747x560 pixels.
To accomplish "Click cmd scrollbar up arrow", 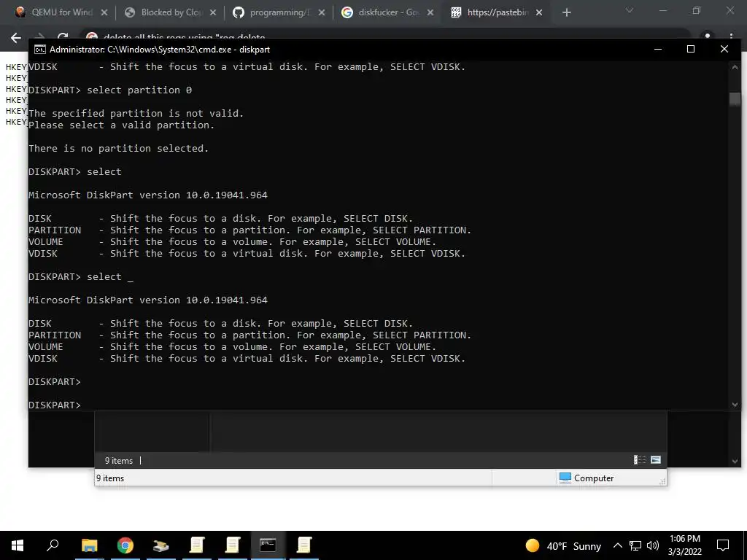I will [x=735, y=68].
